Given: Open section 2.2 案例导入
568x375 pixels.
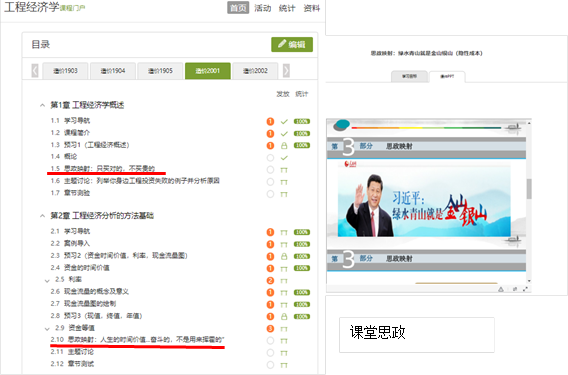Looking at the screenshot, I should pyautogui.click(x=70, y=243).
